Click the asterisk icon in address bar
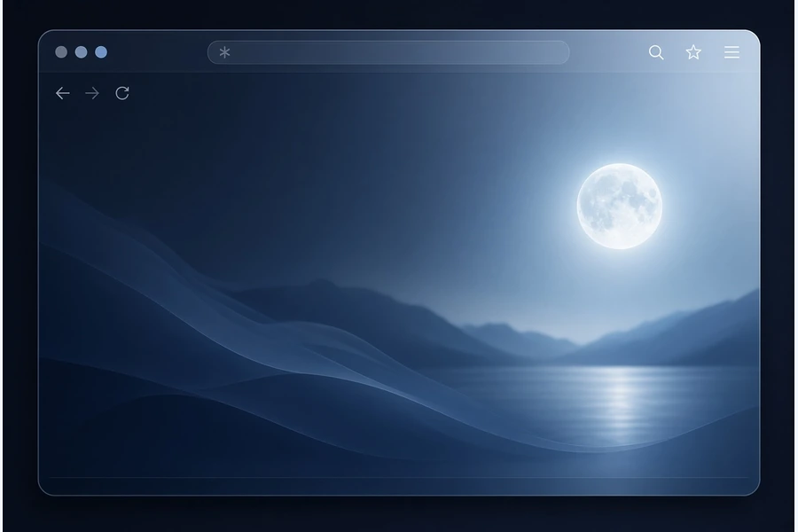 tap(225, 52)
